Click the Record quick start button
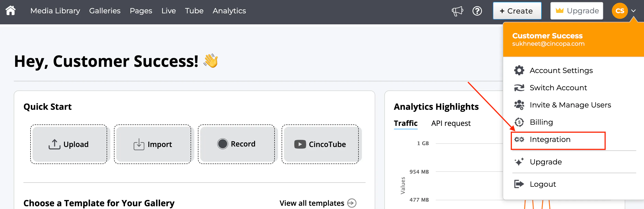Viewport: 644px width, 209px height. coord(236,144)
